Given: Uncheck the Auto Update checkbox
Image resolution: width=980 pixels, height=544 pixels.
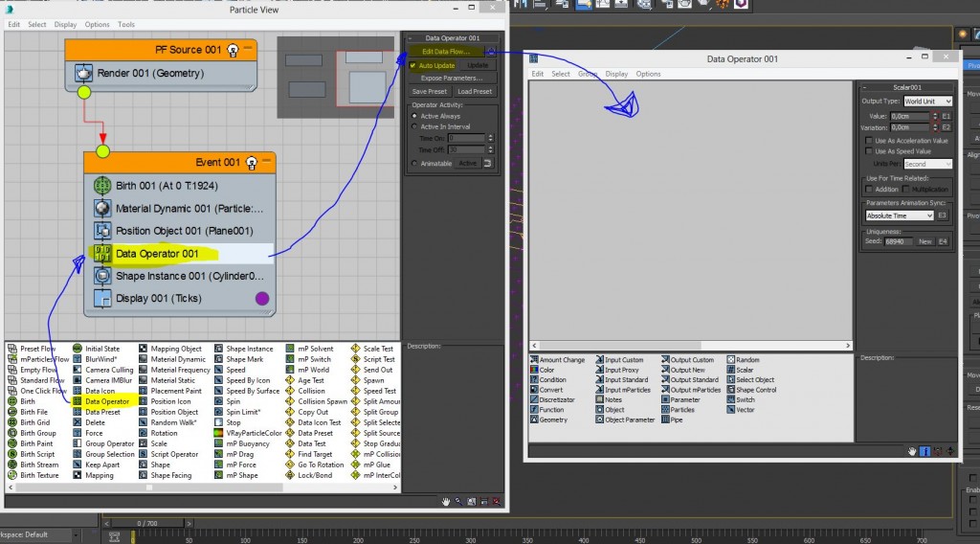Looking at the screenshot, I should 412,66.
